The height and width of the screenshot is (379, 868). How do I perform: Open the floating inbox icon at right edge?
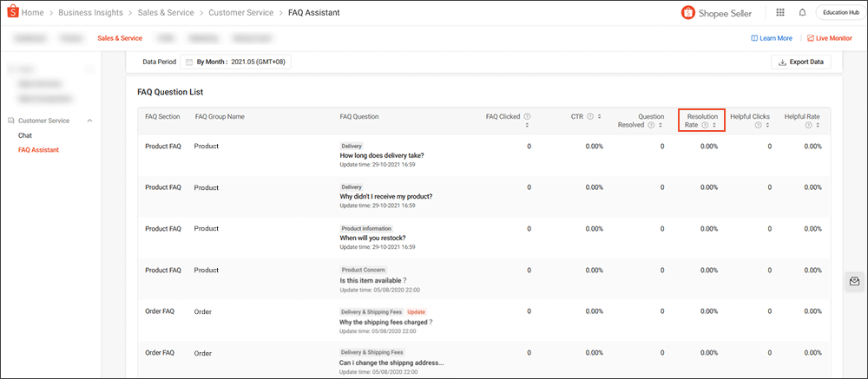pyautogui.click(x=855, y=282)
